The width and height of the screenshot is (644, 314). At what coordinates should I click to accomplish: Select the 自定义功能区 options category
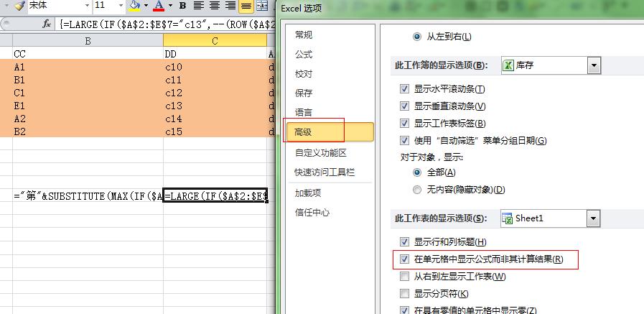click(321, 153)
